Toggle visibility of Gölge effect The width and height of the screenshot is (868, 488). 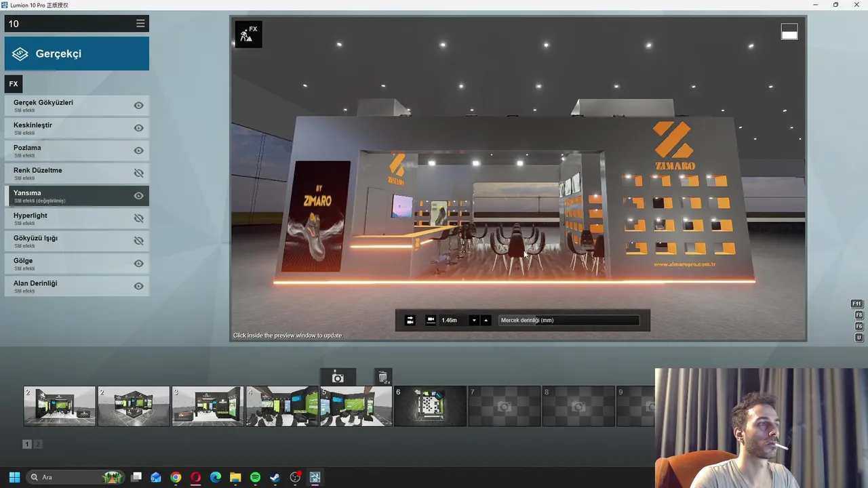tap(138, 264)
